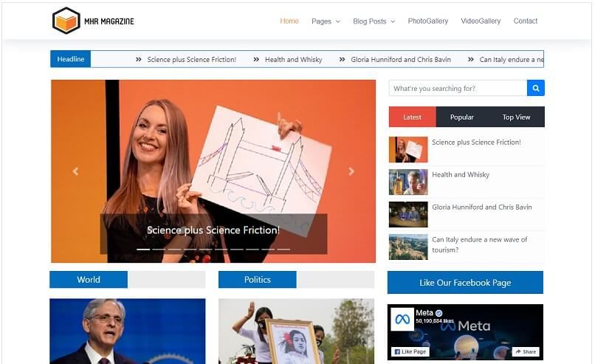Screen dimensions: 595x364
Task: Click the double-chevron before Gloria Hunniford headline
Action: [342, 60]
